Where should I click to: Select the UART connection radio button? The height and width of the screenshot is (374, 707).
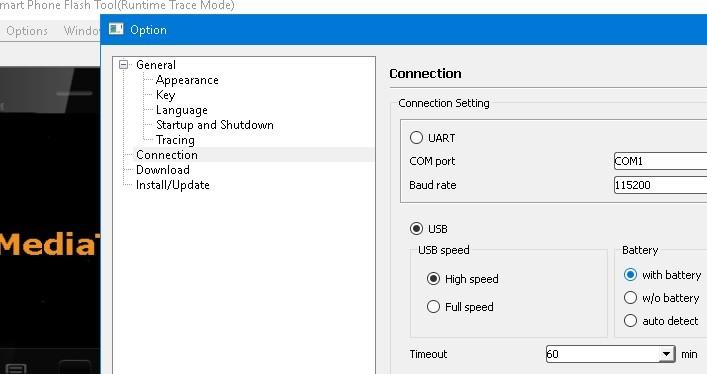click(x=416, y=138)
